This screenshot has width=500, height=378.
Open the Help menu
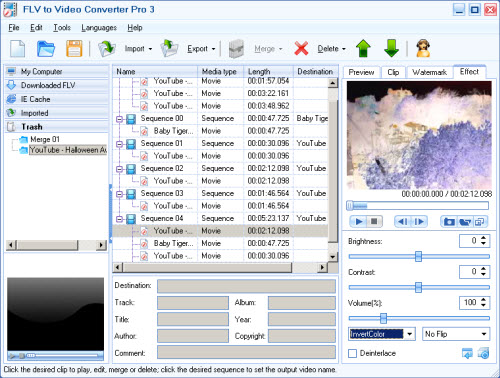135,28
